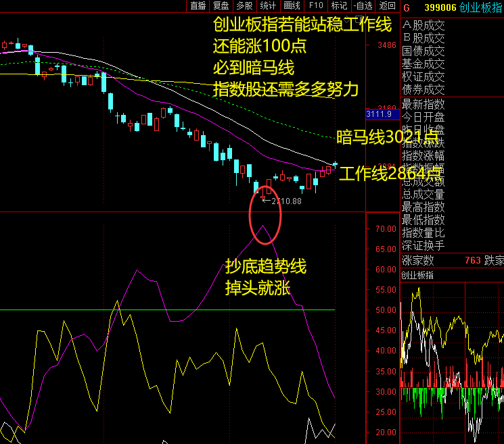This screenshot has width=504, height=444.
Task: Click the 今日开盘 label
Action: click(x=423, y=117)
